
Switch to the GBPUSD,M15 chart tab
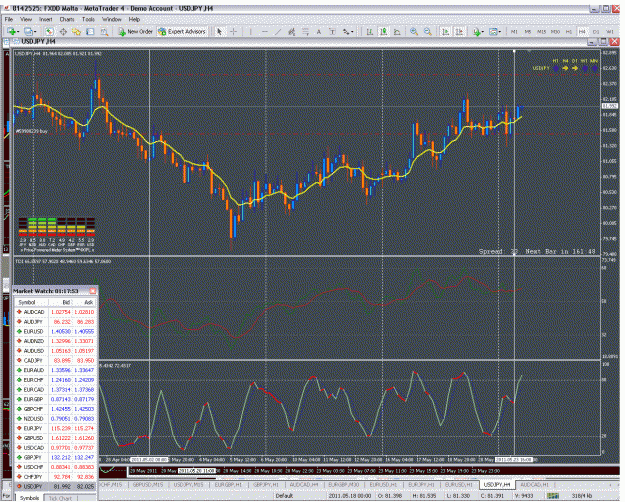tap(148, 484)
